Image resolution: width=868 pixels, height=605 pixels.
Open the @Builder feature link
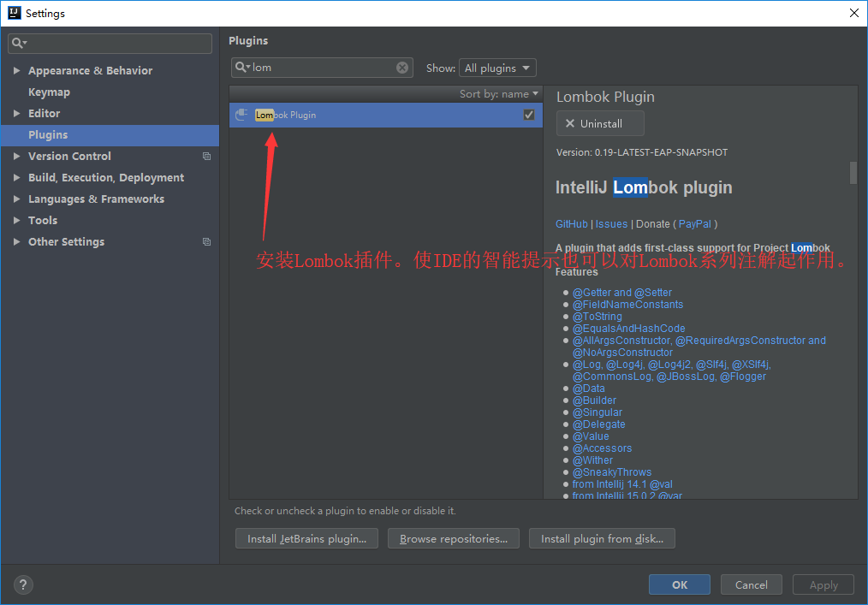(x=594, y=400)
